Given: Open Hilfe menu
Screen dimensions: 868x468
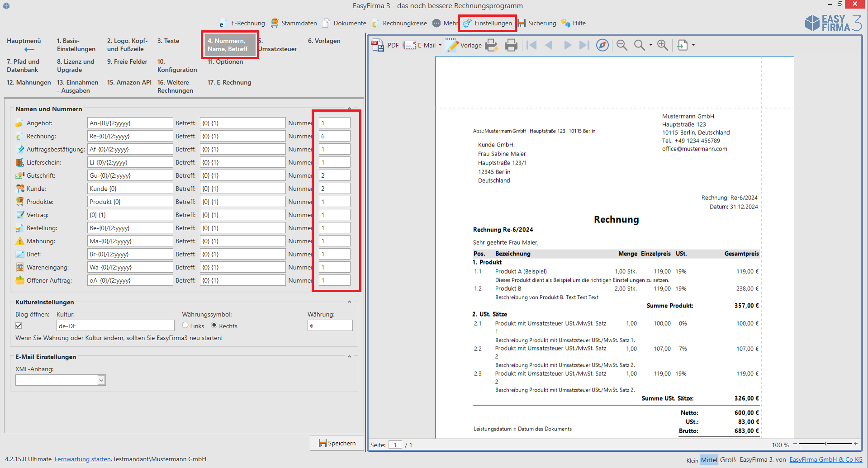Looking at the screenshot, I should click(574, 23).
